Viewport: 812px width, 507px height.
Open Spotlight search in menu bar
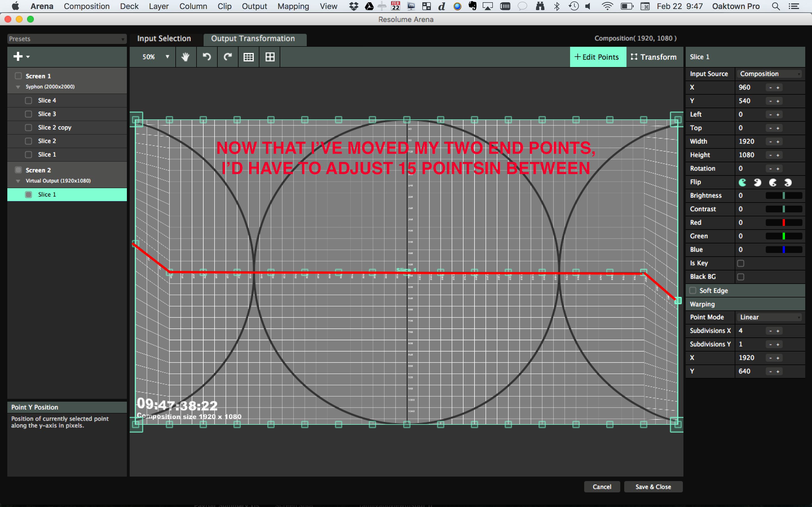coord(775,6)
